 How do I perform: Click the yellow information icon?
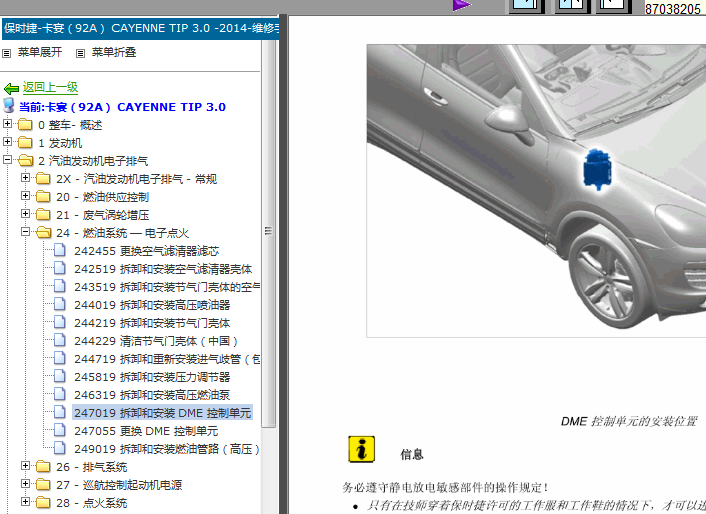[x=362, y=449]
